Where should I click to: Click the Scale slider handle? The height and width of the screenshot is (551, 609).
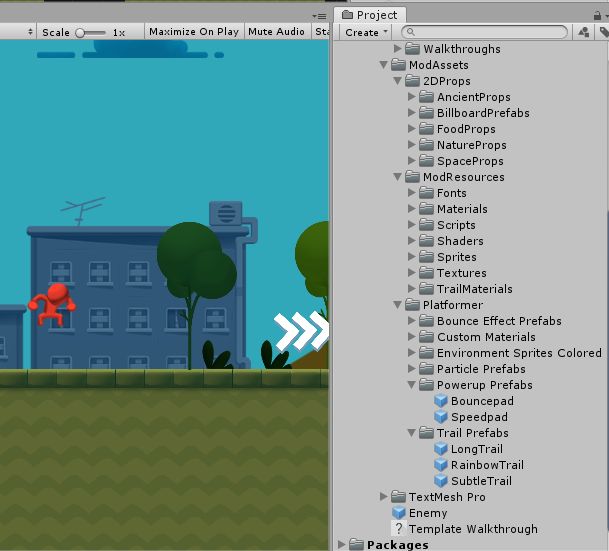[82, 32]
